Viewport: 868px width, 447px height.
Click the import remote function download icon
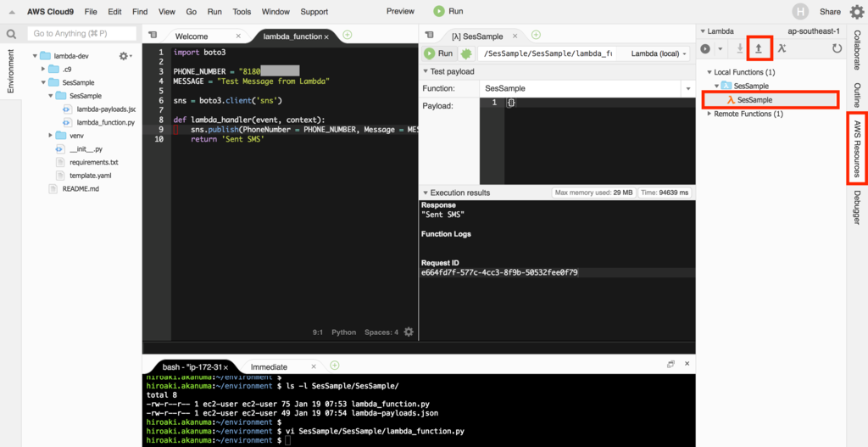coord(739,48)
